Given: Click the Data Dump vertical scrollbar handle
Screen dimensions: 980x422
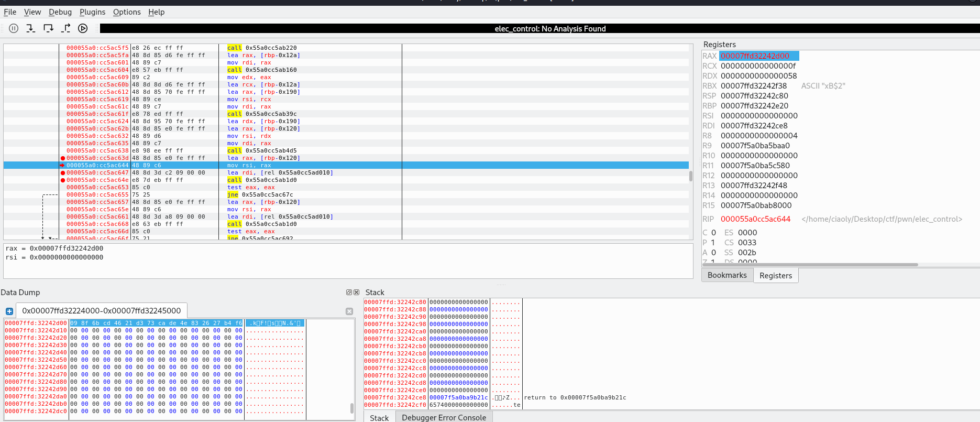Looking at the screenshot, I should pos(351,408).
